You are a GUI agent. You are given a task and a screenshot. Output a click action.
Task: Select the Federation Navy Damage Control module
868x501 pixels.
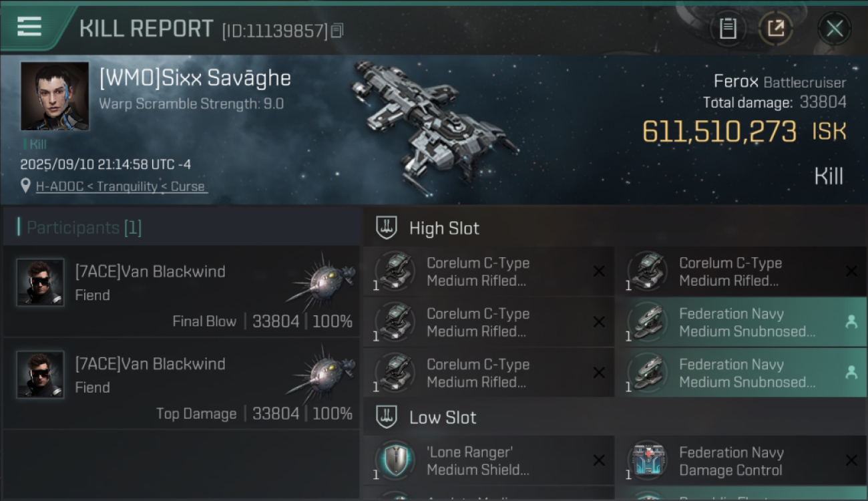[741, 461]
